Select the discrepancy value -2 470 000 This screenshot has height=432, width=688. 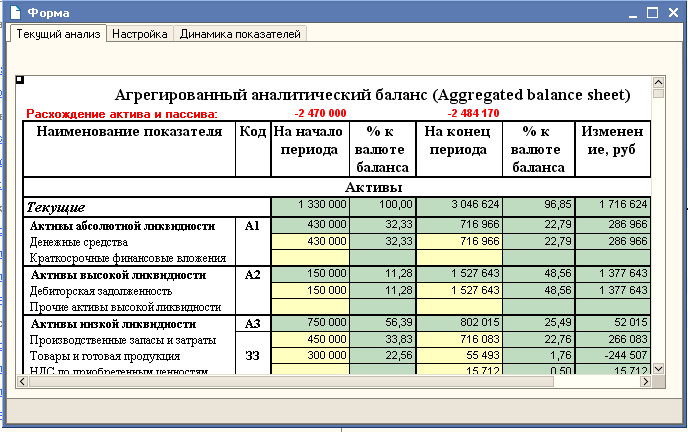320,114
